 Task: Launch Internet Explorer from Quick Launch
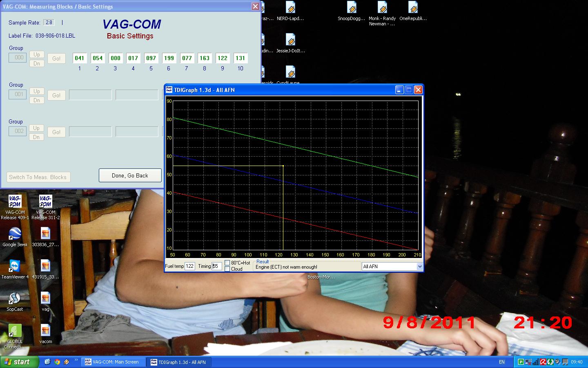[47, 362]
